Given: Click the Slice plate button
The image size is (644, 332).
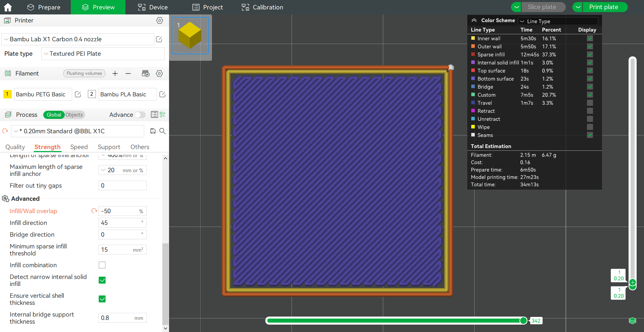Looking at the screenshot, I should click(x=543, y=7).
